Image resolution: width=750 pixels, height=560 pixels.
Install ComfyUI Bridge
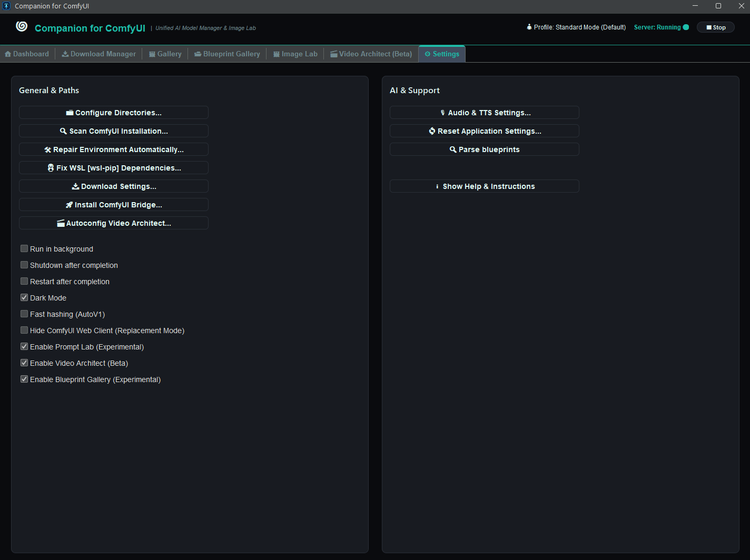tap(114, 205)
